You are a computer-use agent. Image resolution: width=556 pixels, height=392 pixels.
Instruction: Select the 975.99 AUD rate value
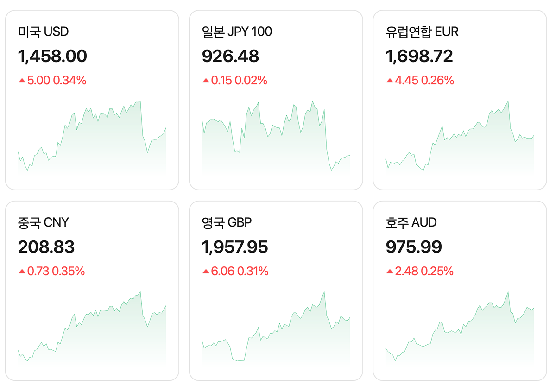414,247
